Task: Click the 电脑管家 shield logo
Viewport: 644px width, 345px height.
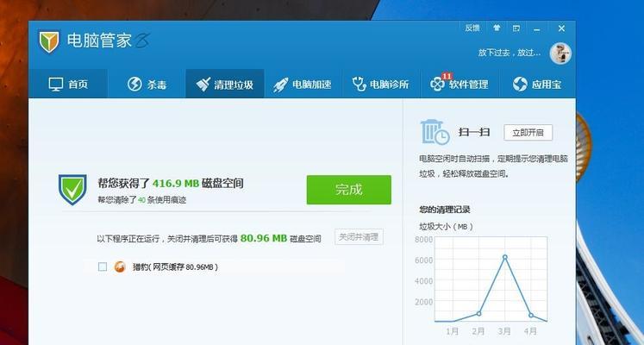Action: pos(49,41)
